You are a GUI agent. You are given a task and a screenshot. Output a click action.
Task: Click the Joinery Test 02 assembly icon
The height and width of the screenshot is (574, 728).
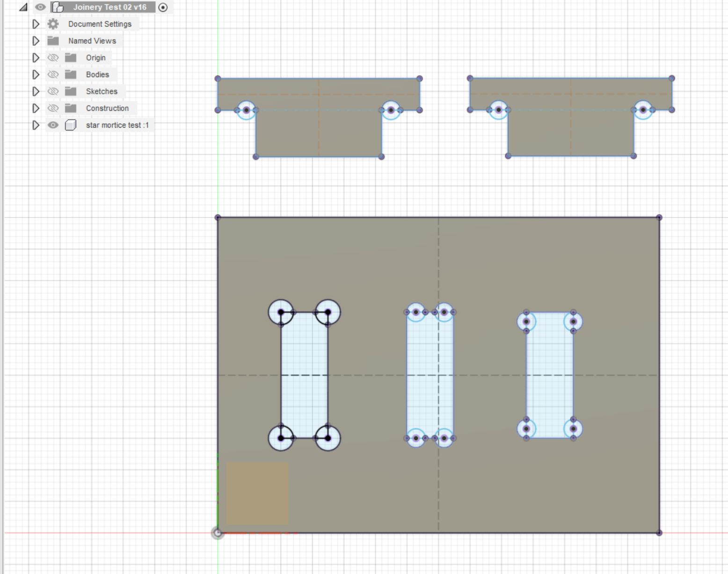point(58,7)
